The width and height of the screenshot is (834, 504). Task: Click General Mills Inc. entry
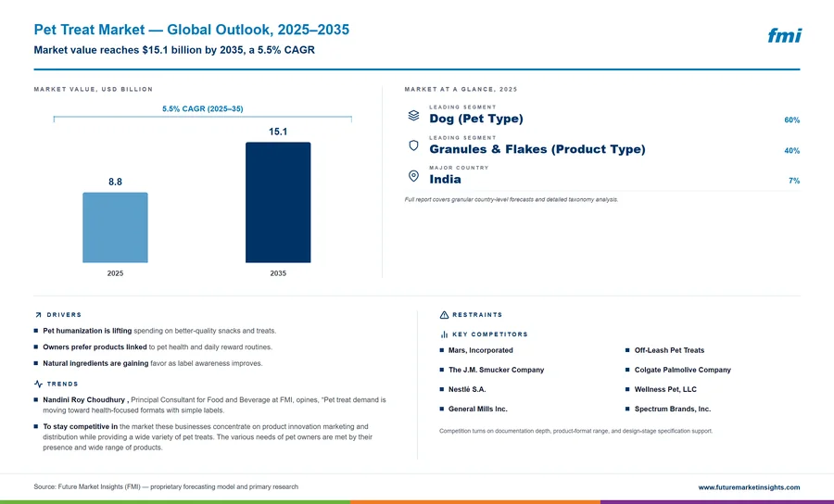(477, 409)
